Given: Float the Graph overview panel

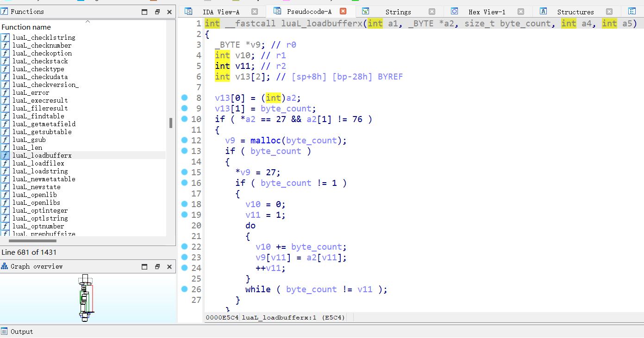Looking at the screenshot, I should point(157,267).
